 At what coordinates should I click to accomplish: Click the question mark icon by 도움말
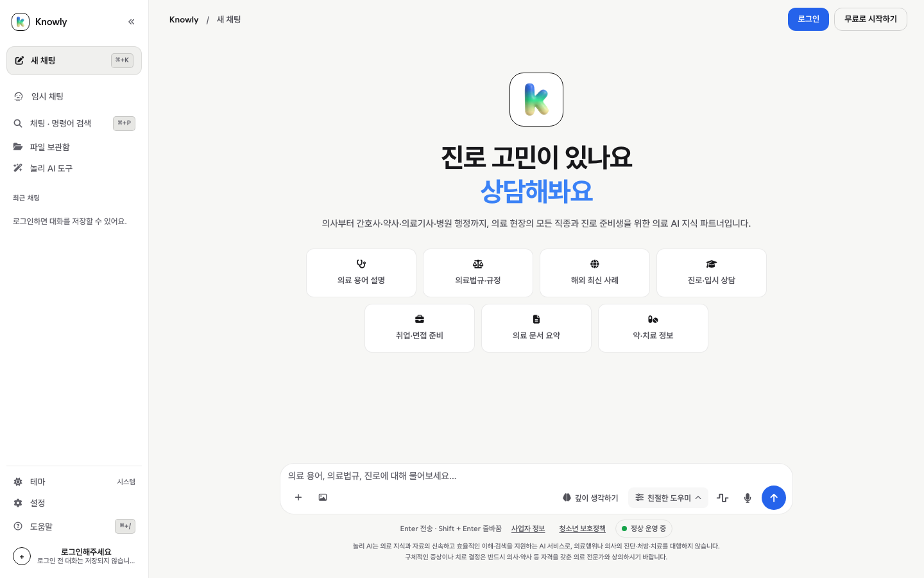[18, 527]
